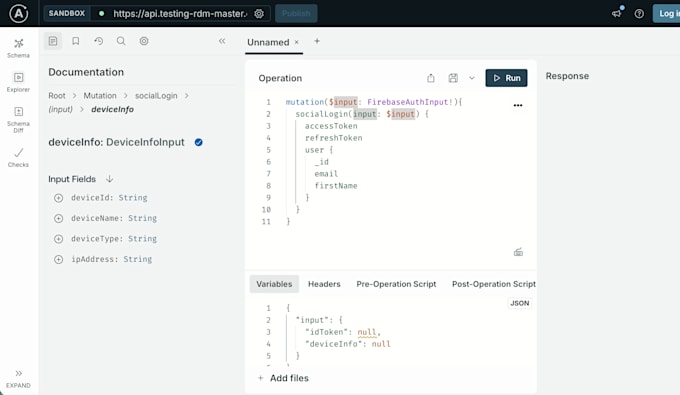The image size is (680, 395).
Task: Open the explorer settings gear icon
Action: tap(144, 41)
